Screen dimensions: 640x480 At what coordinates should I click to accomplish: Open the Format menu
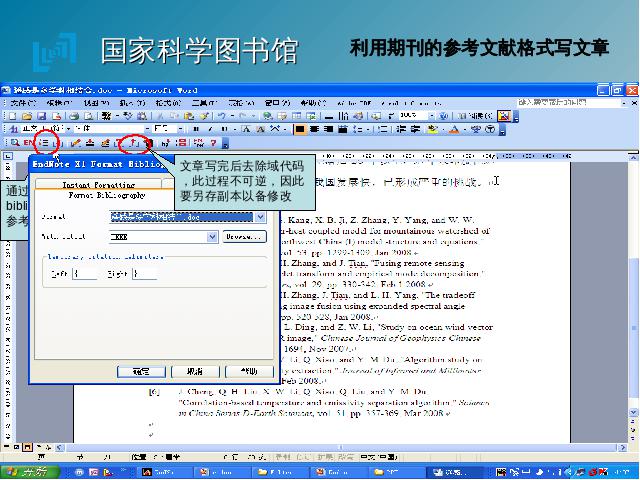[x=168, y=103]
